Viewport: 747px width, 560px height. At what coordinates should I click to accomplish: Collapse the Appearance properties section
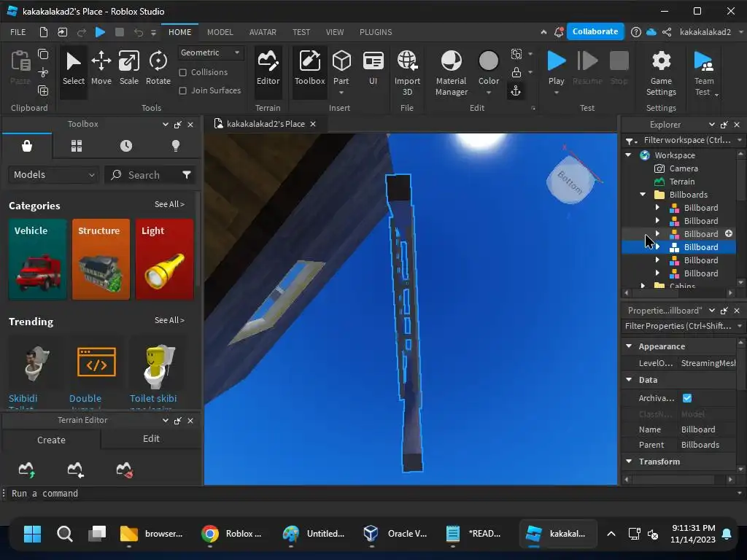pos(629,346)
